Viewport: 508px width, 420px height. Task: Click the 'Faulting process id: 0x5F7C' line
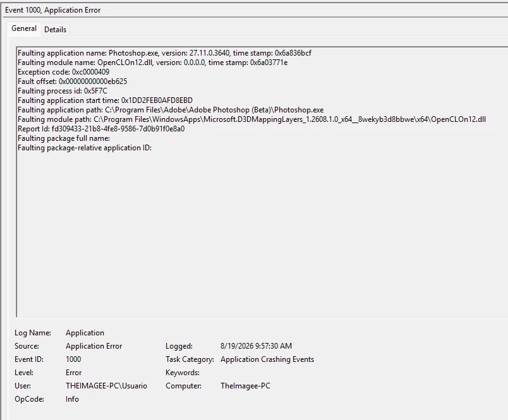tap(62, 91)
